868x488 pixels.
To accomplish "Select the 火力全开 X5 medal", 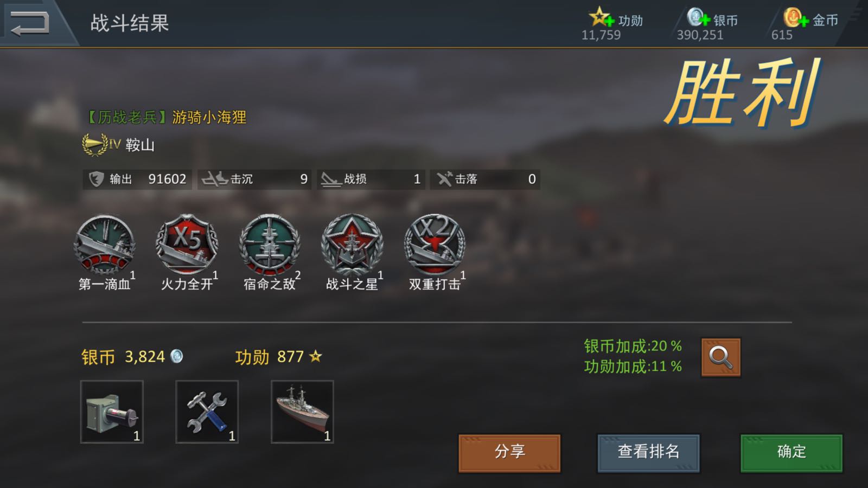I will pyautogui.click(x=187, y=244).
